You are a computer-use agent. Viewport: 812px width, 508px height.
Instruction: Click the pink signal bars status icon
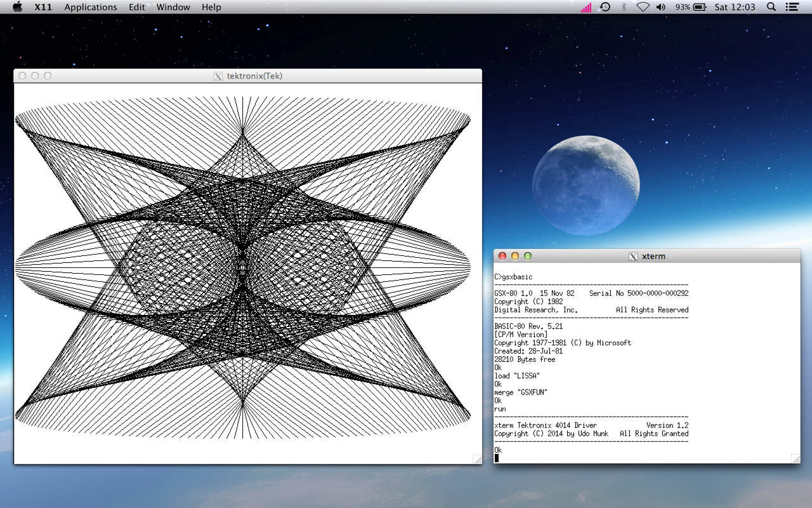pyautogui.click(x=586, y=7)
